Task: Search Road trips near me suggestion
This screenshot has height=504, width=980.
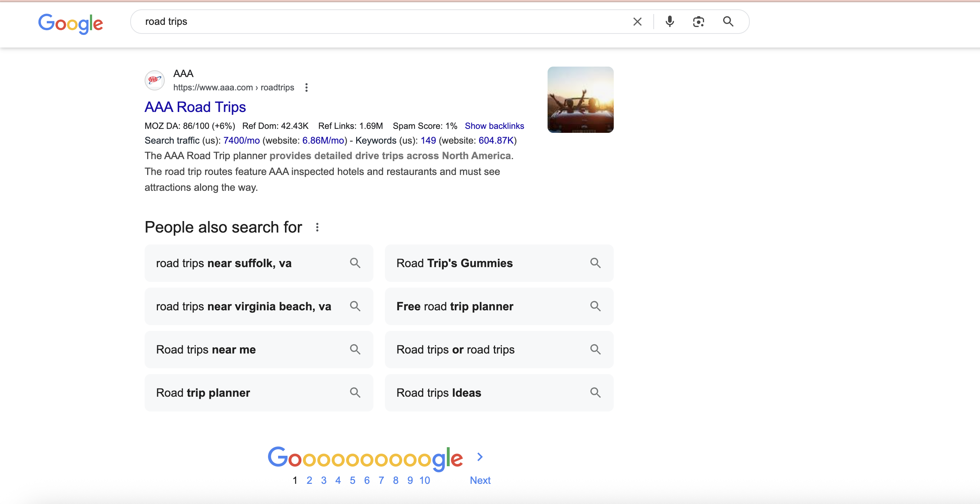Action: (x=259, y=350)
